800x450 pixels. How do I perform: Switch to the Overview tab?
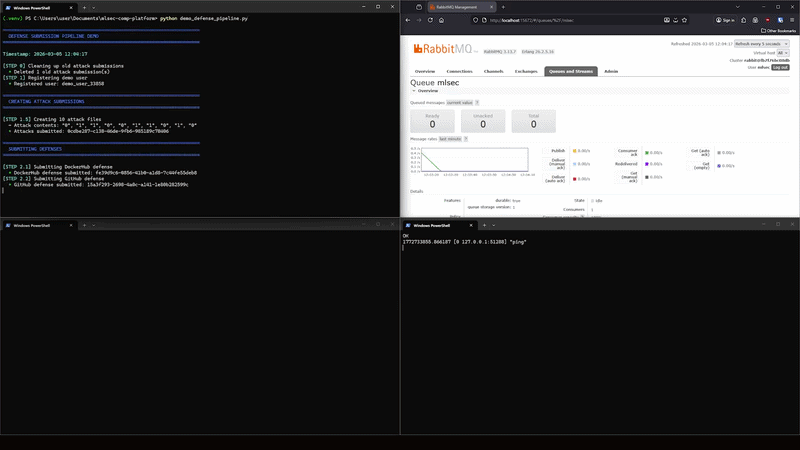(x=425, y=71)
